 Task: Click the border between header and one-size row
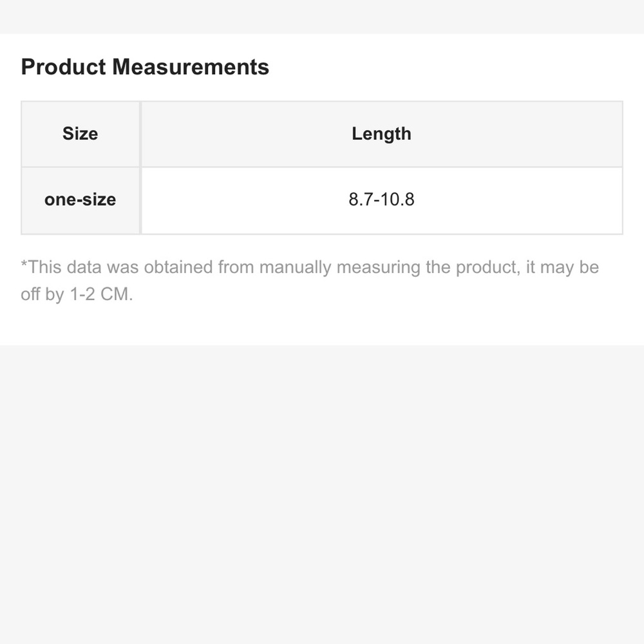tap(322, 167)
